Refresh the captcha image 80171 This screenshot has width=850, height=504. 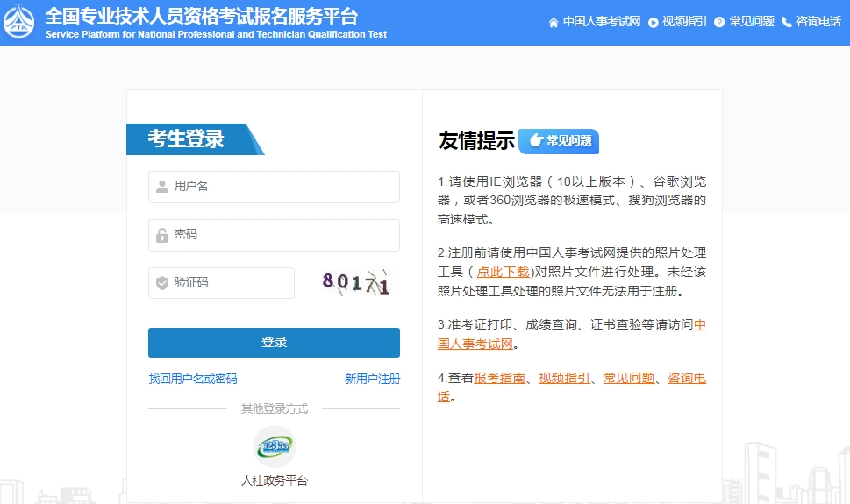(355, 283)
